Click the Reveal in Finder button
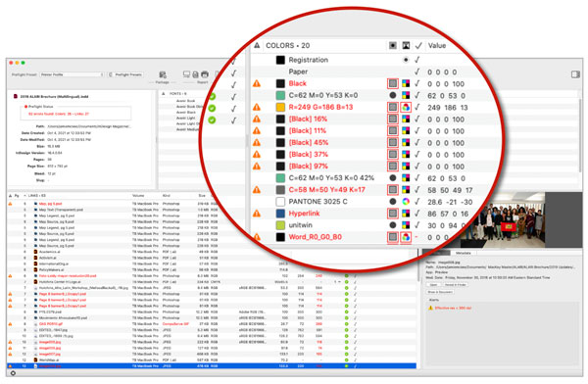This screenshot has height=384, width=588. point(455,285)
